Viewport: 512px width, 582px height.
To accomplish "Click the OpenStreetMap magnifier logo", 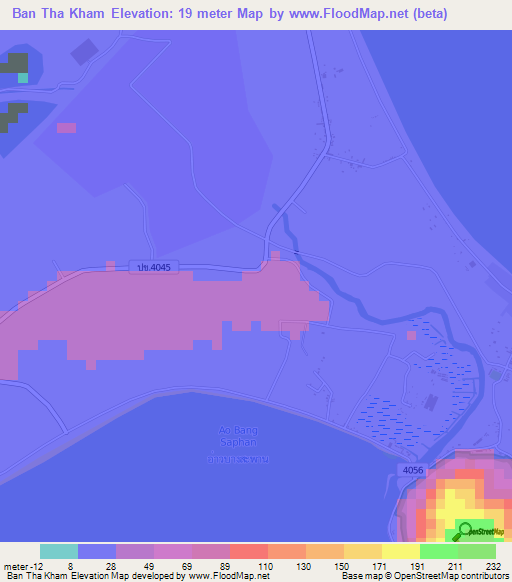I will click(478, 532).
